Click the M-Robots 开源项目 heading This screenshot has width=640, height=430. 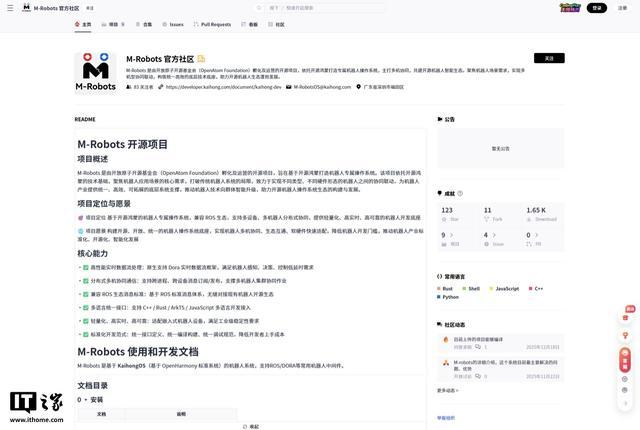pos(122,144)
